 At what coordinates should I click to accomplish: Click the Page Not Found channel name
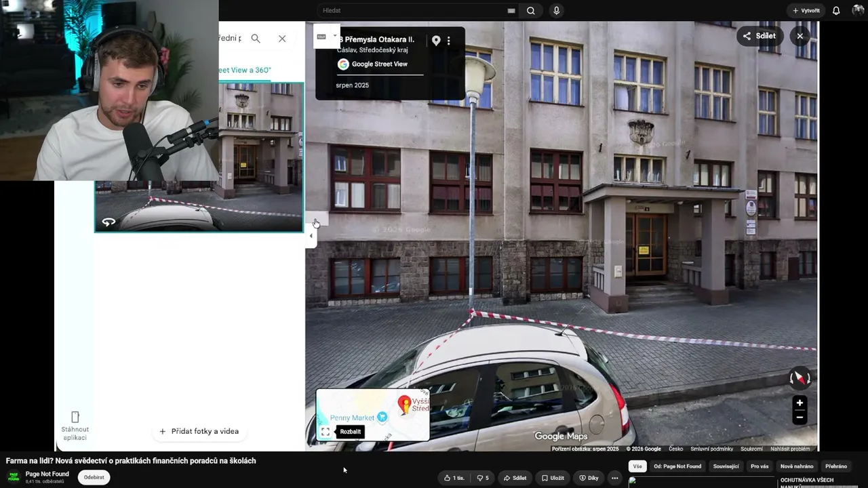pos(47,474)
